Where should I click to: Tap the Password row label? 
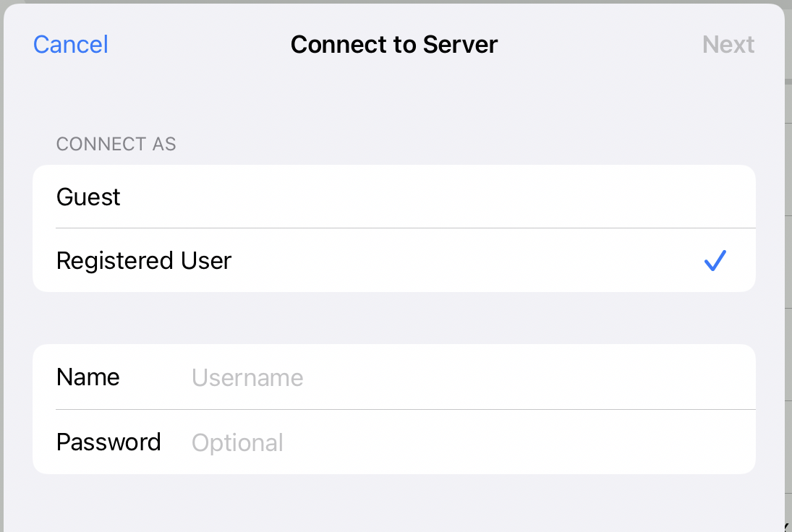[108, 442]
